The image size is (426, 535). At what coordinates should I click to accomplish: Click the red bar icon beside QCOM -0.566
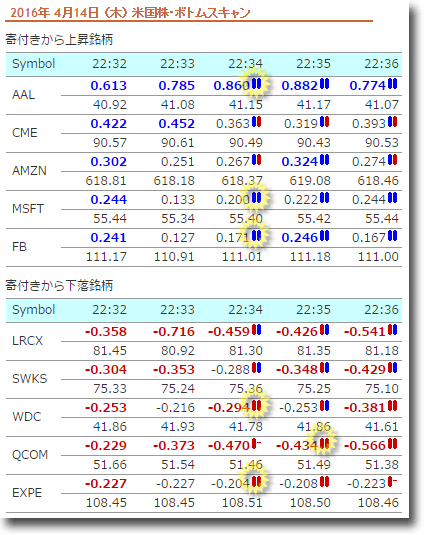pos(393,444)
